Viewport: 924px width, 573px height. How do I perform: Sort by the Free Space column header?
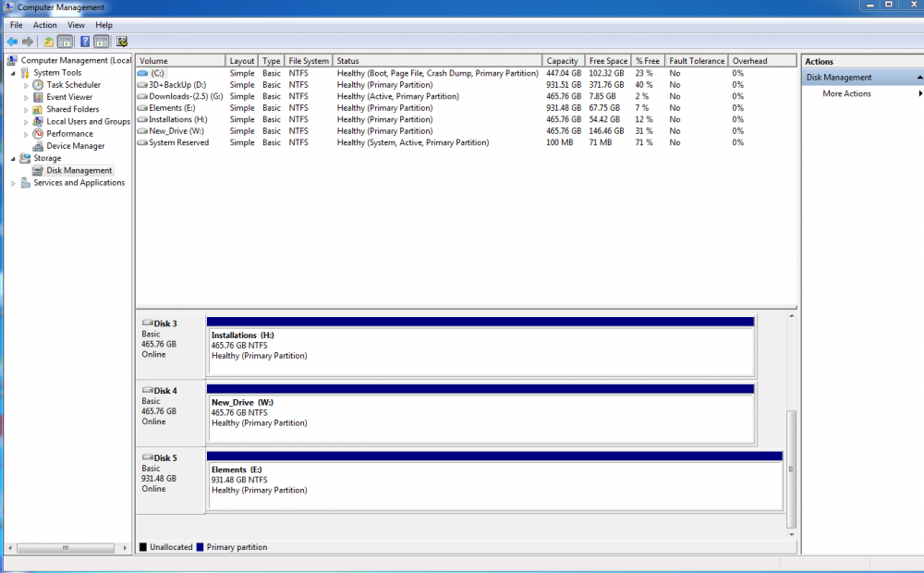608,61
